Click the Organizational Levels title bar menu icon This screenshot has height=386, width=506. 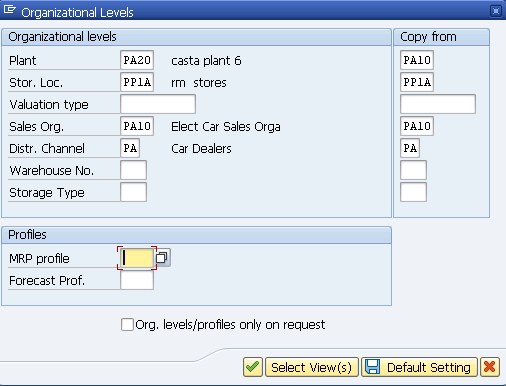(9, 9)
